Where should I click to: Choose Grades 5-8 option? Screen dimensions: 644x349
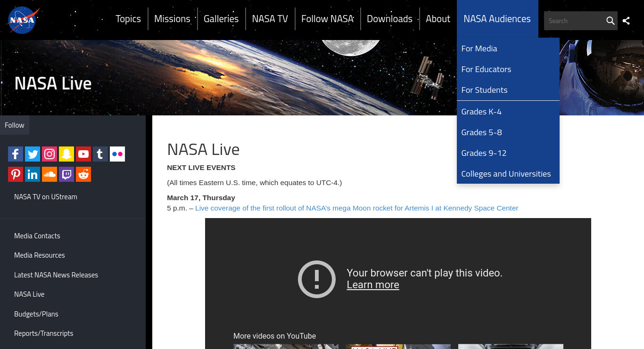click(x=508, y=132)
